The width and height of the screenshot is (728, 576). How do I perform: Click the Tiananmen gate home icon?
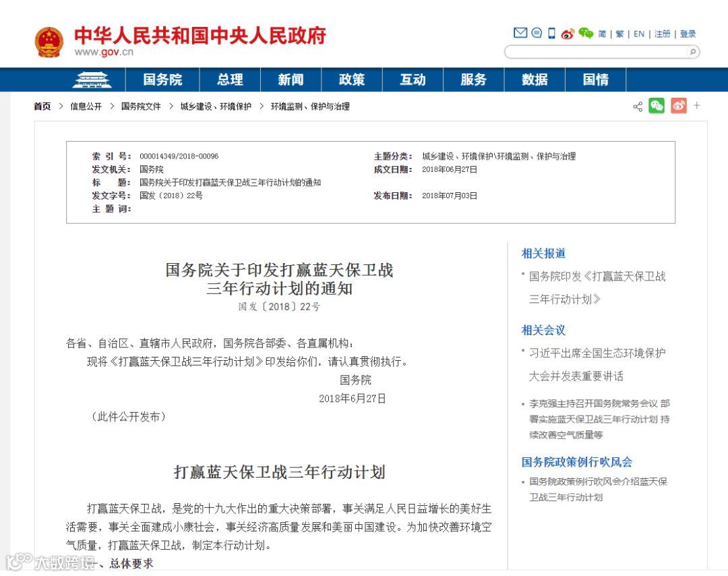coord(92,80)
